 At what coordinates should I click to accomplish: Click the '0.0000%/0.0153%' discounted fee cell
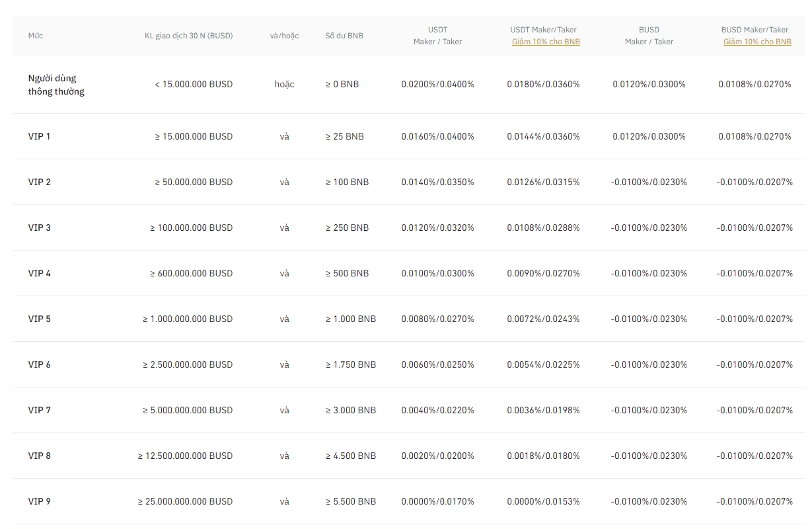click(543, 501)
